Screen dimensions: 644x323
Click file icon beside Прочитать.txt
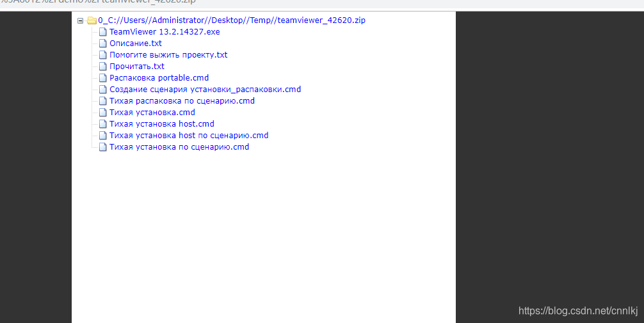(102, 66)
